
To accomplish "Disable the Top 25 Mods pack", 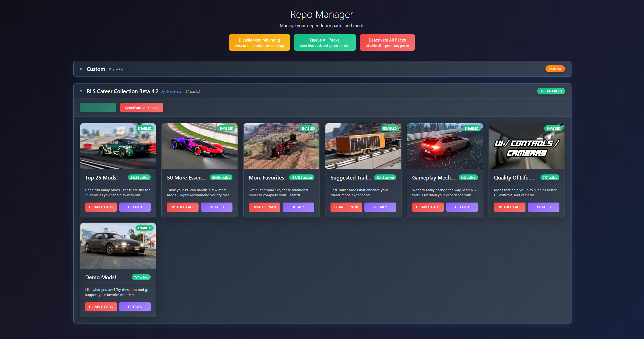I will click(101, 207).
